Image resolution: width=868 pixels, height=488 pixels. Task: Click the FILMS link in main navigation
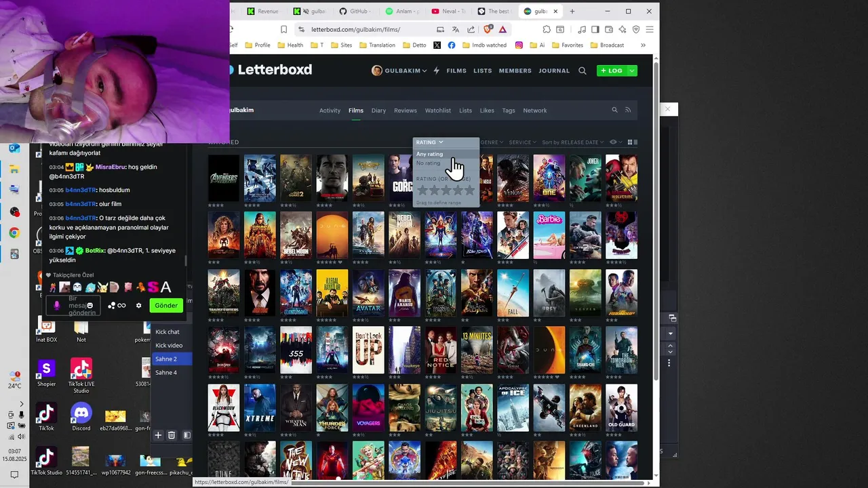(x=456, y=70)
